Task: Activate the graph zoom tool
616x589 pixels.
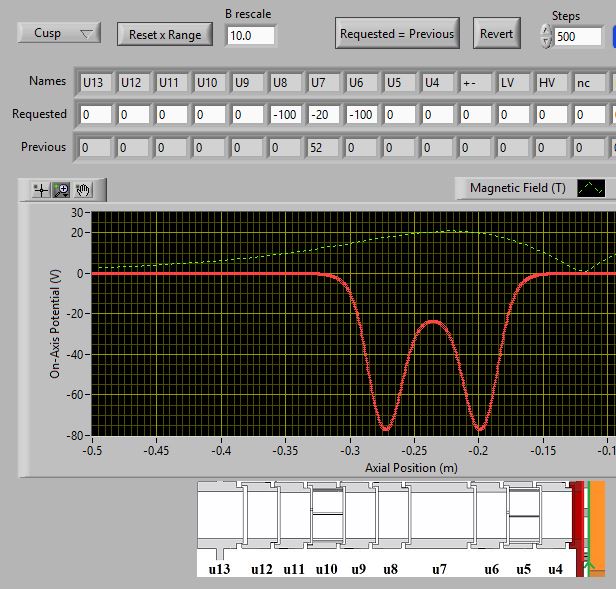Action: (61, 190)
